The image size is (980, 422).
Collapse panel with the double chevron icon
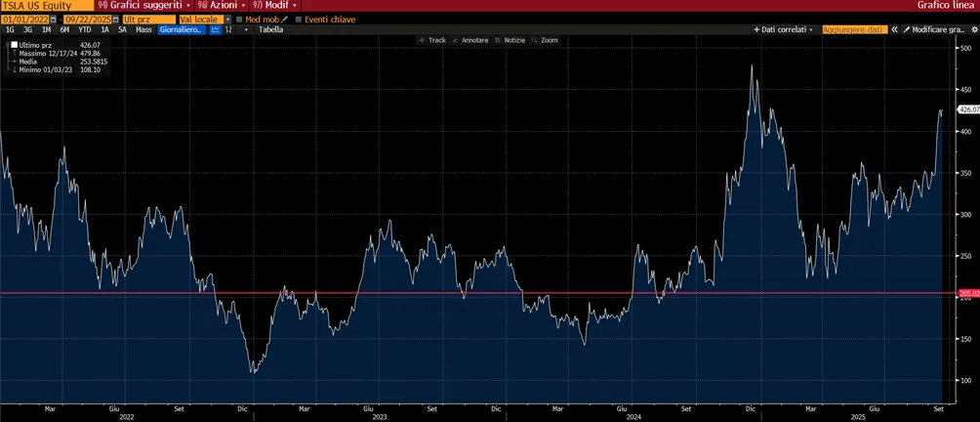(894, 29)
